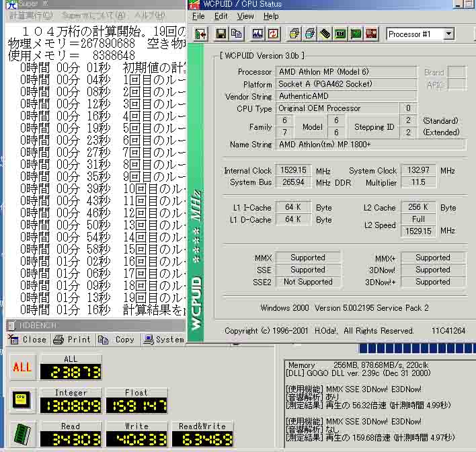Click the System Bus value 265.94
Screen dimensions: 476x452
(x=293, y=182)
